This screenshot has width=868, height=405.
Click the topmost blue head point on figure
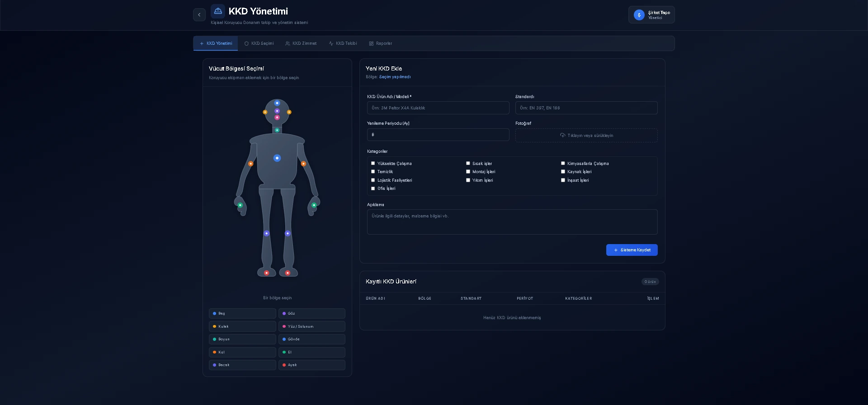click(x=277, y=103)
